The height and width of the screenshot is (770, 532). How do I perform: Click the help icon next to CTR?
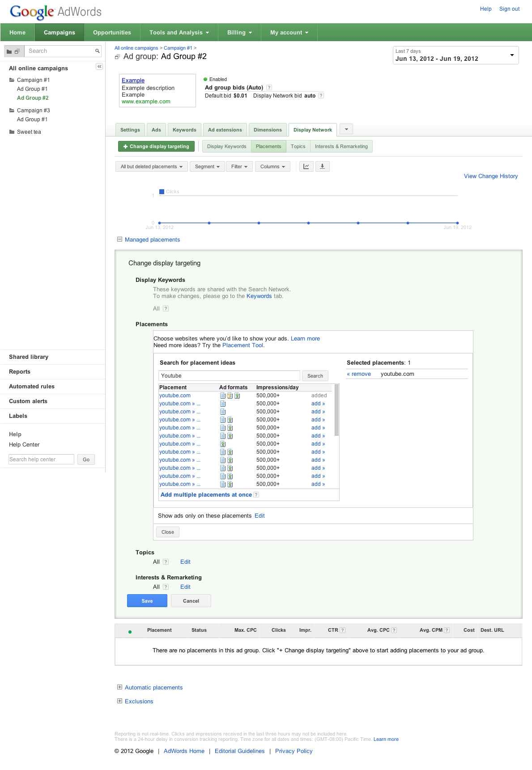click(x=342, y=630)
